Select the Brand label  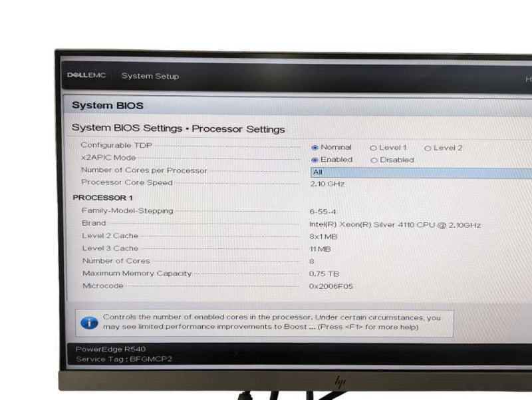tap(94, 223)
